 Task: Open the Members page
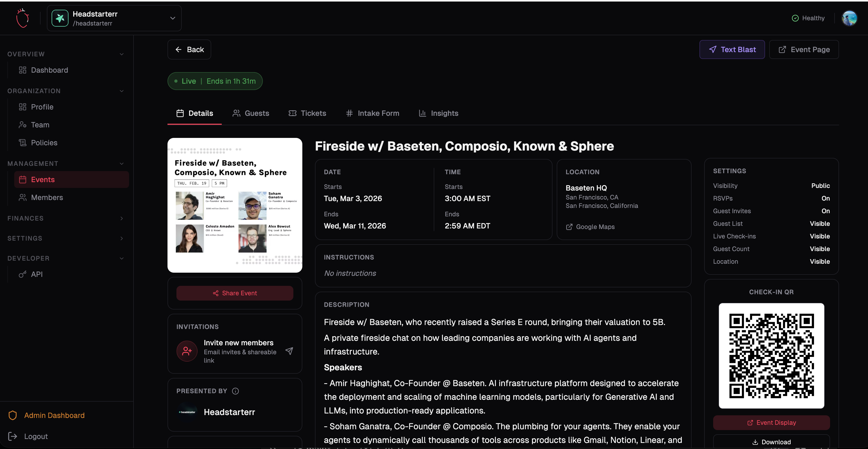tap(47, 197)
